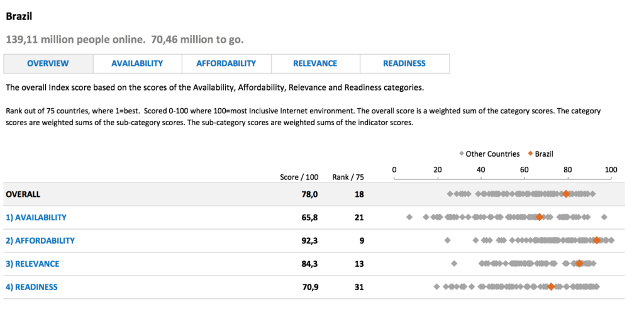
Task: Click the lowest-scoring gray diamond in Availability row
Action: (x=409, y=217)
